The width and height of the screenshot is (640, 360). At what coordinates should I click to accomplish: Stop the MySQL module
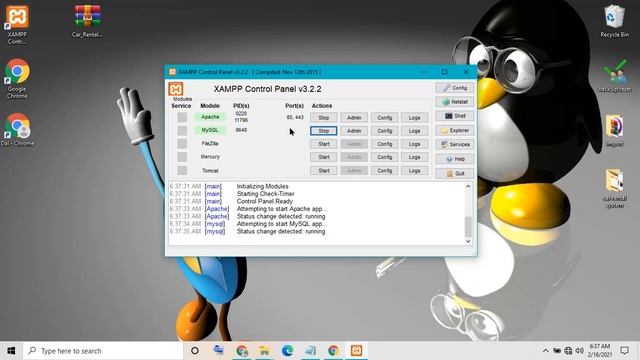(x=324, y=131)
